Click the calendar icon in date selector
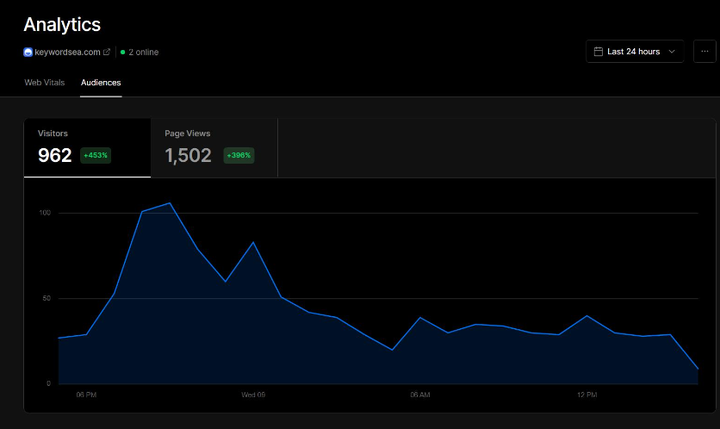The width and height of the screenshot is (720, 429). point(598,51)
